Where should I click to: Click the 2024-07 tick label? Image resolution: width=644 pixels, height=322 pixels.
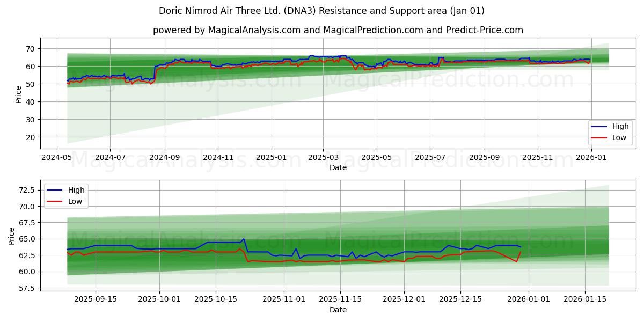[x=110, y=157]
